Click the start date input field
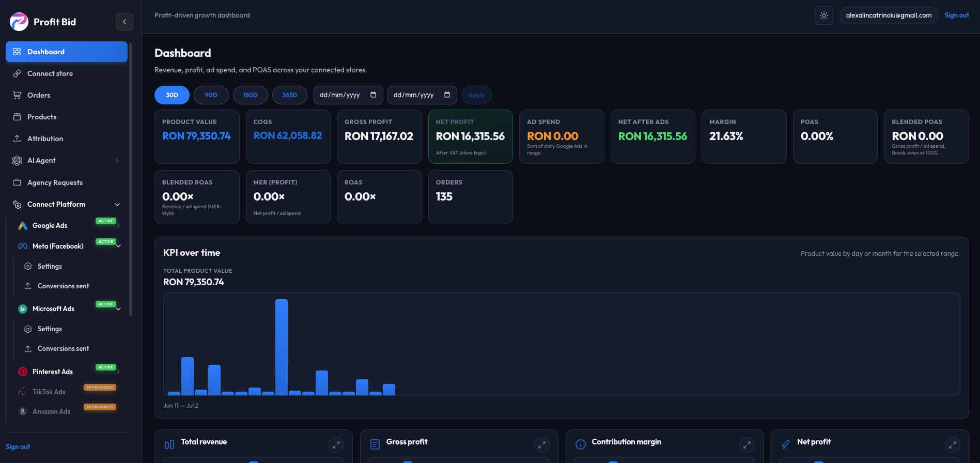This screenshot has height=463, width=980. (348, 95)
